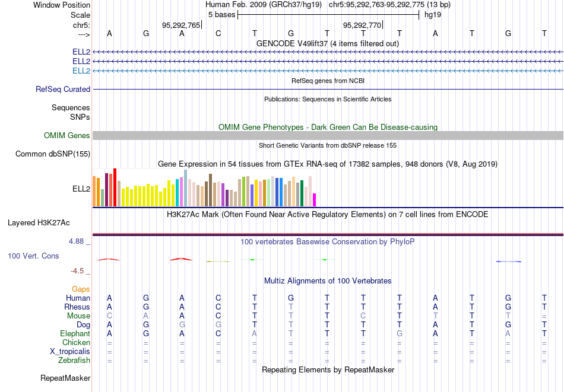Click the Window Position label
The height and width of the screenshot is (392, 564).
pyautogui.click(x=62, y=5)
